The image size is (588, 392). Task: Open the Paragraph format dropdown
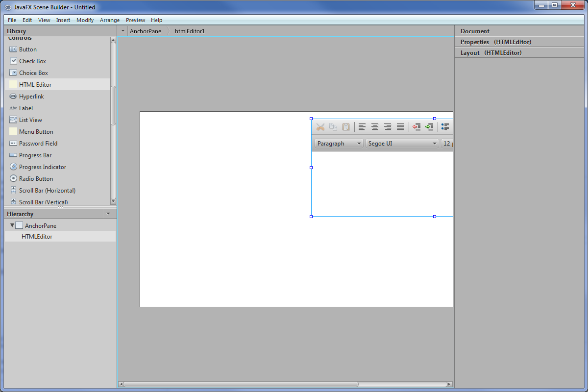pyautogui.click(x=339, y=144)
